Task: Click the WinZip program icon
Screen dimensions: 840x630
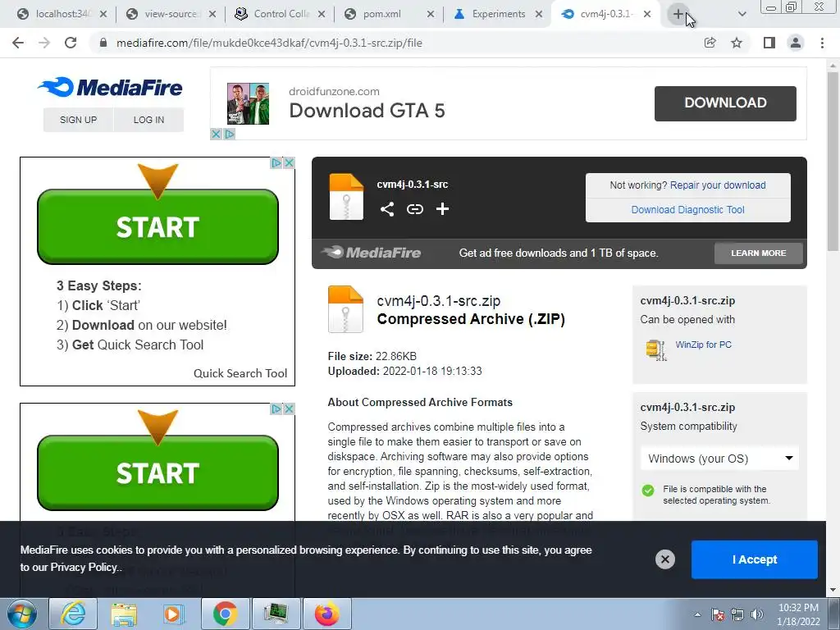Action: [x=656, y=349]
